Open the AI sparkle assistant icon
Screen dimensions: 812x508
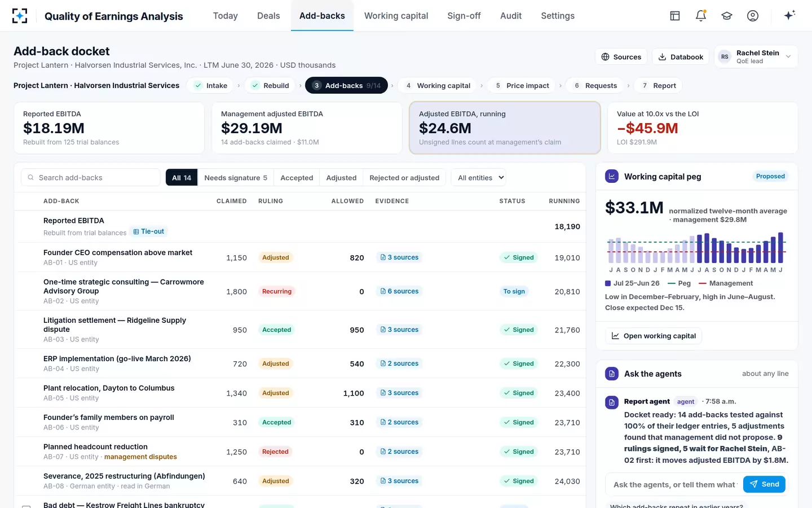pos(789,15)
